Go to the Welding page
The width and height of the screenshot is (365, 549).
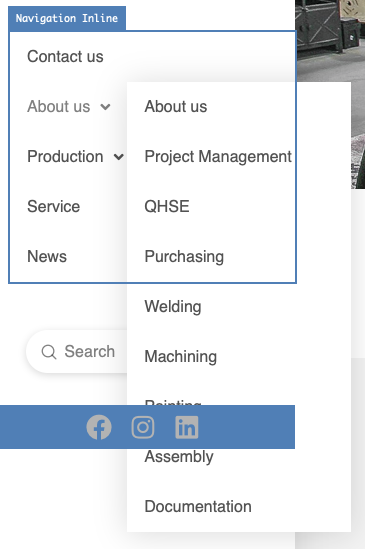click(x=173, y=307)
